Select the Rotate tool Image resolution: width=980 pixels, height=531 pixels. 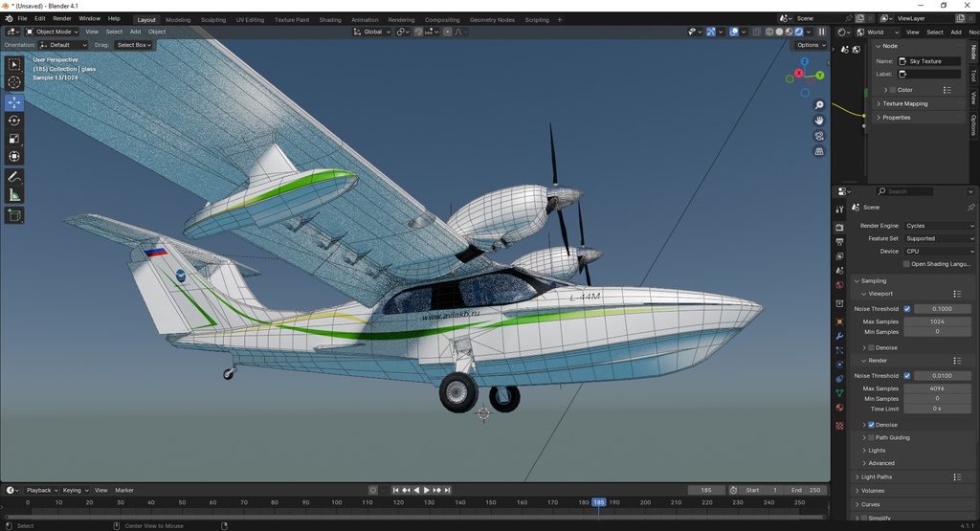click(x=14, y=121)
